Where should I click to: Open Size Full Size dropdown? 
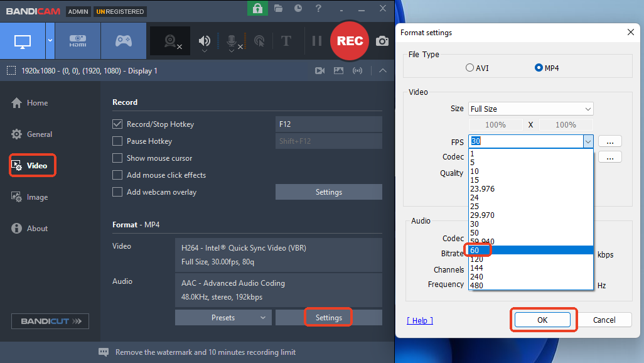point(530,109)
